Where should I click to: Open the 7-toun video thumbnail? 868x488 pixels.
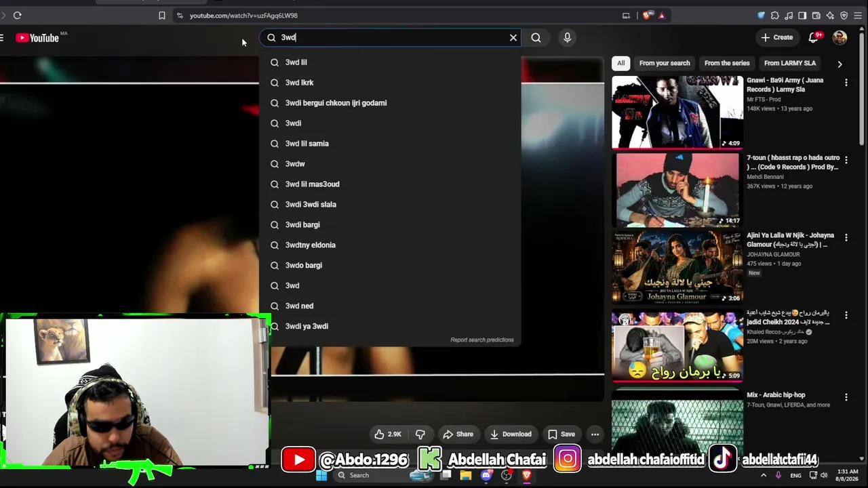point(677,190)
